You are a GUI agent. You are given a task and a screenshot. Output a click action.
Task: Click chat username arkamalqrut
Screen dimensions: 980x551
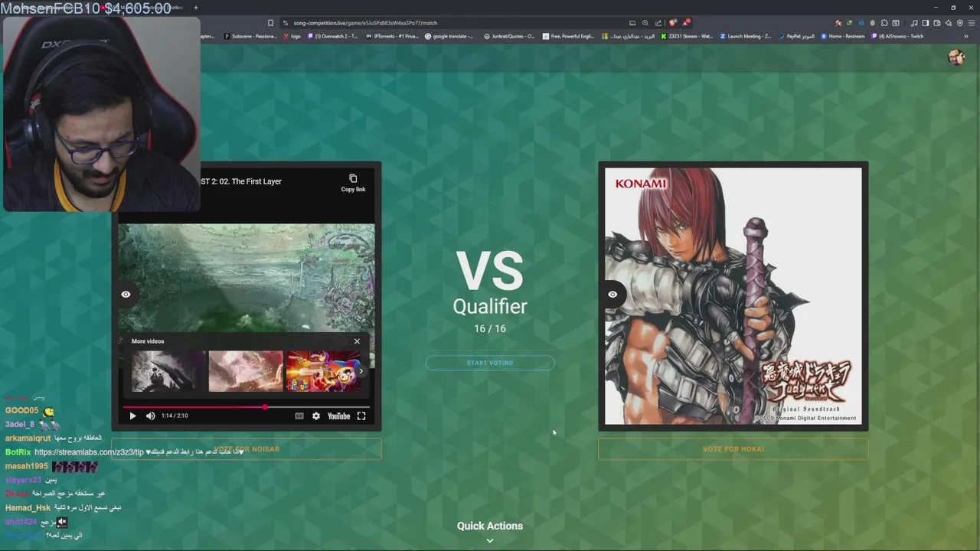click(28, 439)
